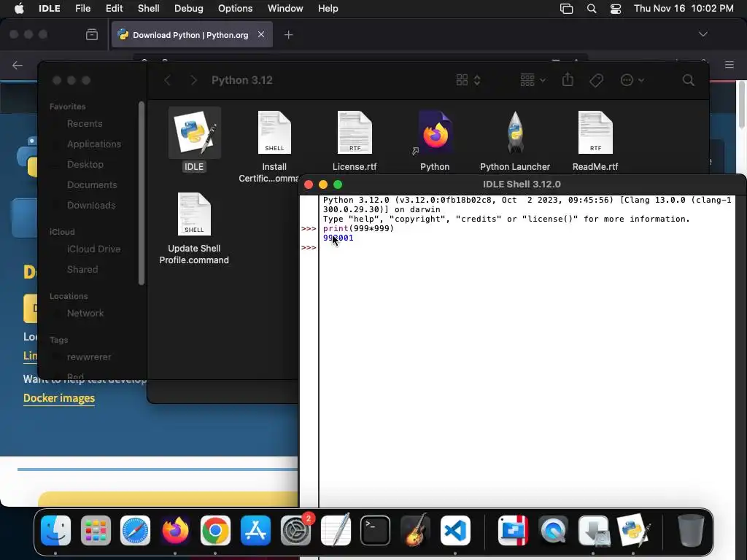Open TextEdit from the Dock

[336, 531]
